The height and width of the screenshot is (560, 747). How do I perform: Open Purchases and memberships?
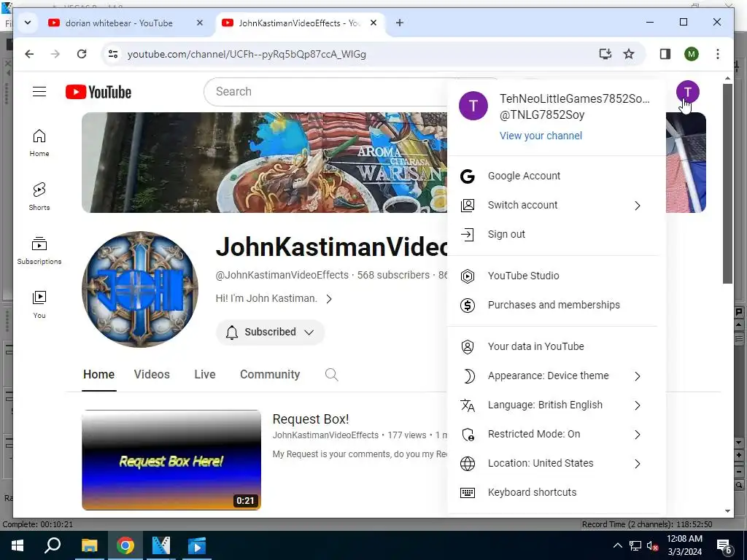tap(553, 305)
